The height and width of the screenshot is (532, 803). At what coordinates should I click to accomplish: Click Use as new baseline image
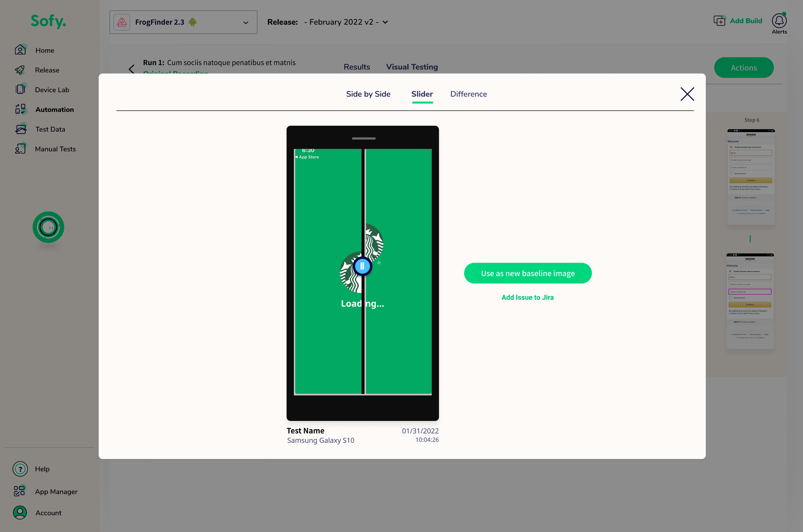pyautogui.click(x=528, y=273)
